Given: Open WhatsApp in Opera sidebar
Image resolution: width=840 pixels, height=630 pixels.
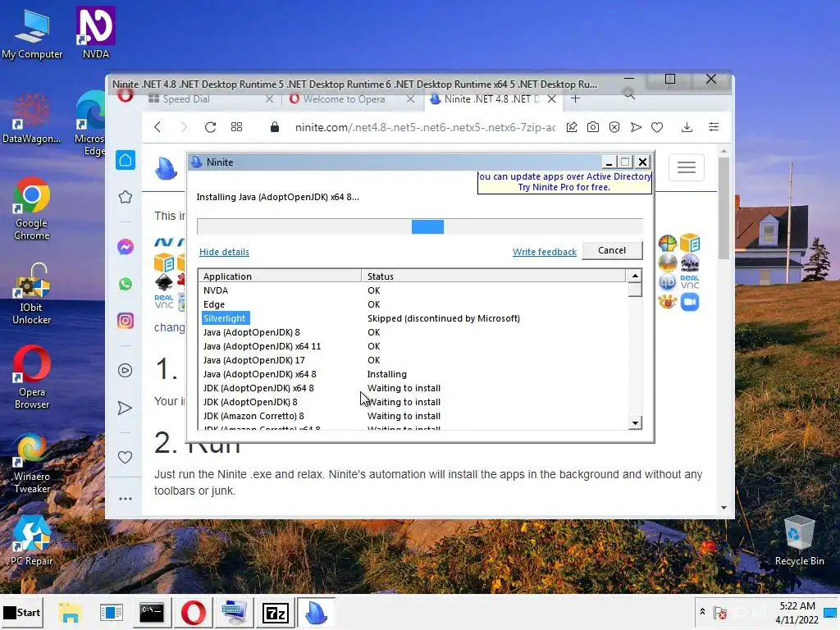Looking at the screenshot, I should point(126,284).
